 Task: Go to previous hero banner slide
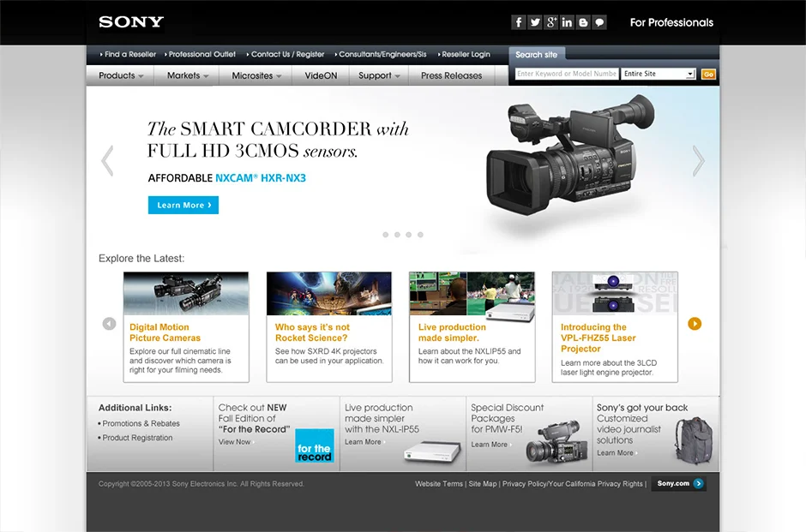click(x=107, y=161)
